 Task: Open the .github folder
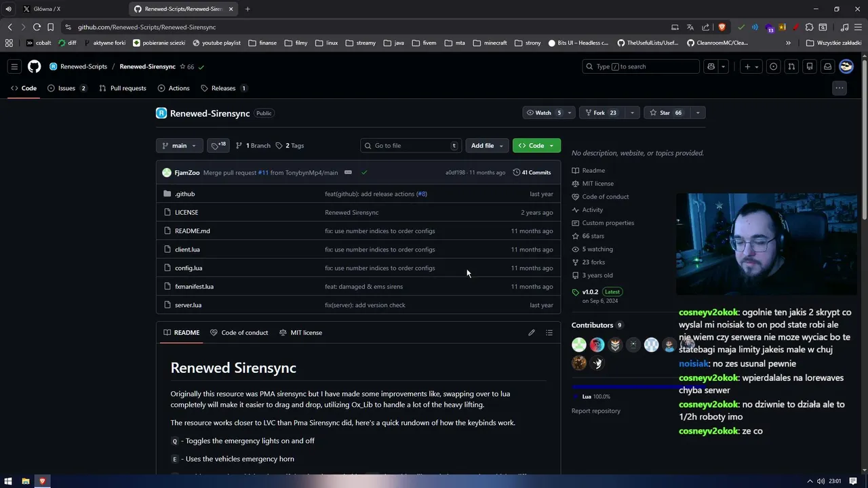pyautogui.click(x=184, y=194)
